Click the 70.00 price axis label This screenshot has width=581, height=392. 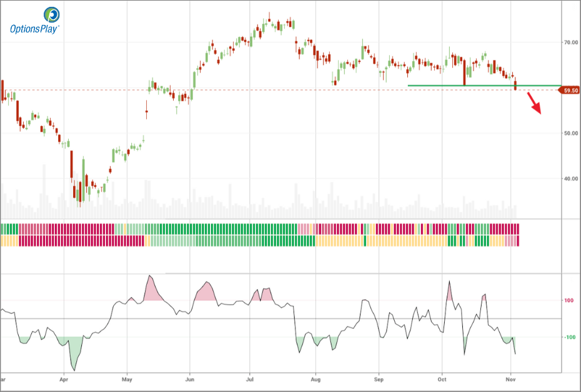click(570, 42)
